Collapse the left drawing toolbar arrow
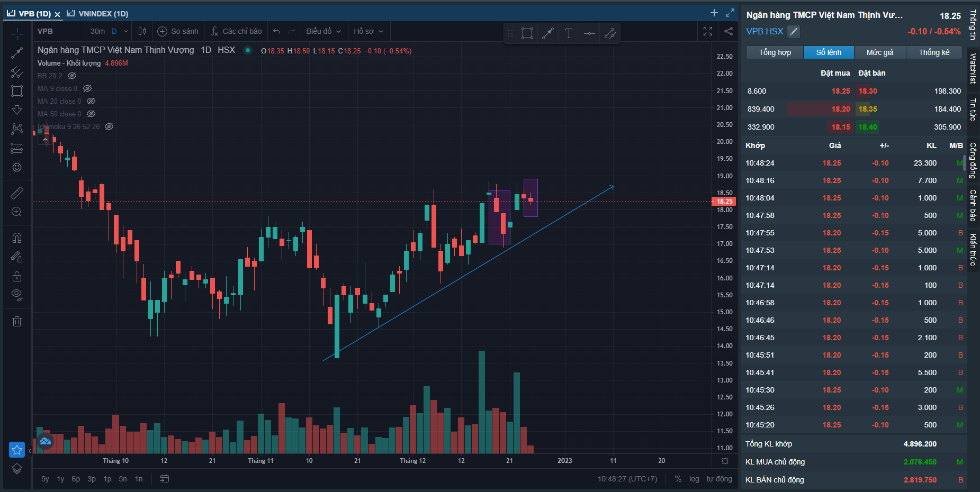 click(30, 450)
